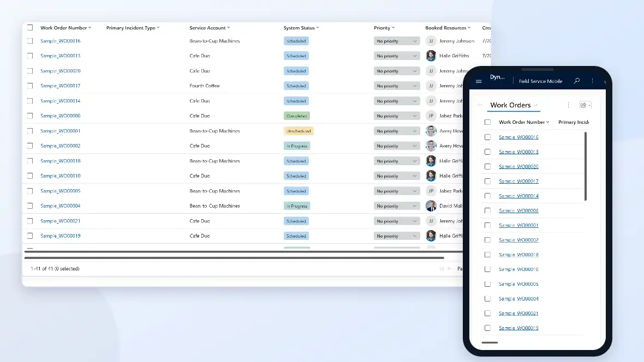Click Avery avatar in the WO00002 row
The height and width of the screenshot is (362, 644).
pos(431,146)
